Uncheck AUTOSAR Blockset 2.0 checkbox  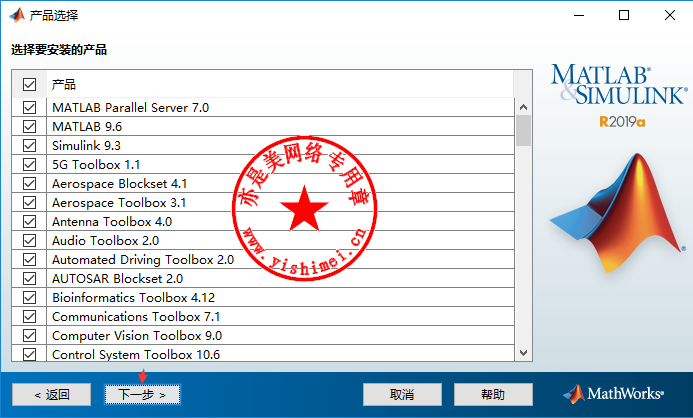(29, 278)
